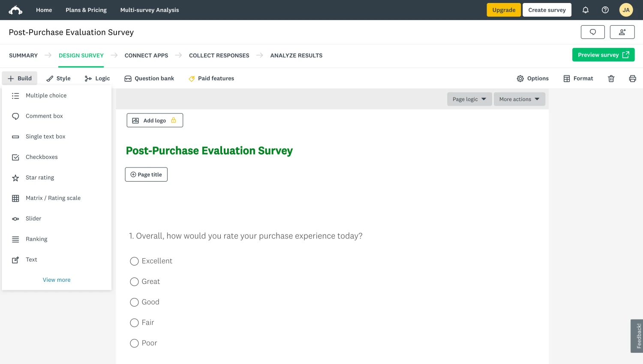The width and height of the screenshot is (643, 364).
Task: Invite collaborators with the add-person icon
Action: (622, 32)
